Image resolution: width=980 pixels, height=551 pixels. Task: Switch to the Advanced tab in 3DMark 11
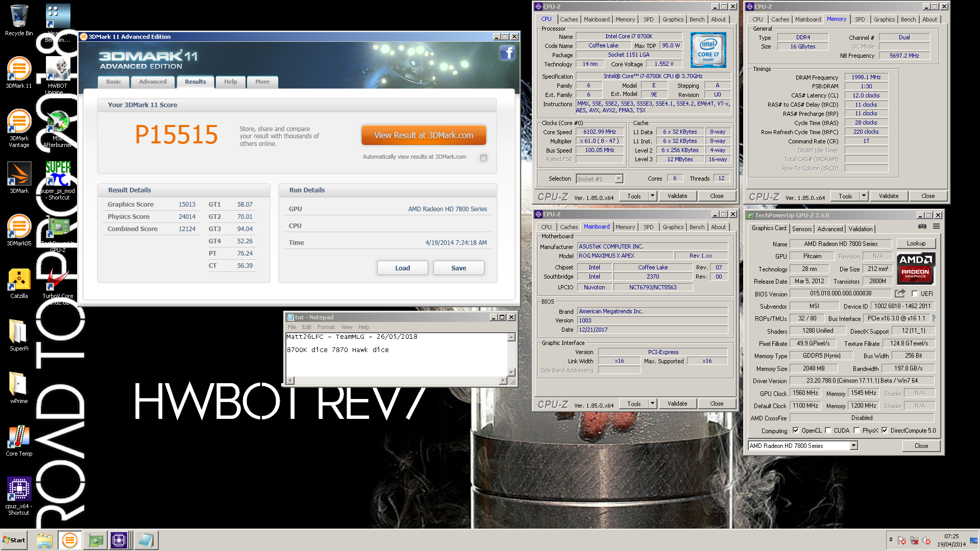click(153, 82)
